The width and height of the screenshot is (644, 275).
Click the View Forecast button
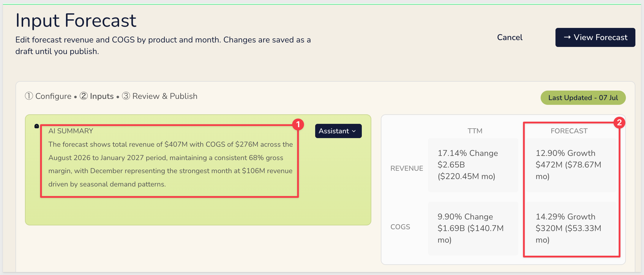(x=595, y=37)
